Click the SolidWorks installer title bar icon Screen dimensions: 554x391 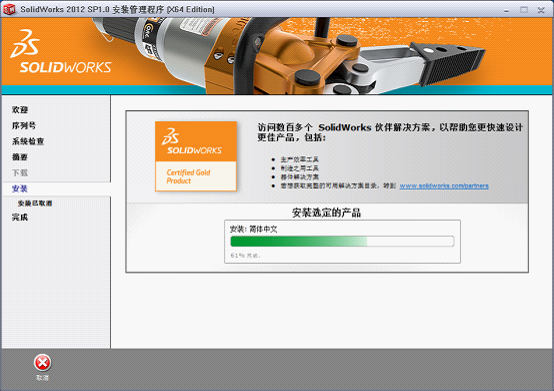[x=9, y=9]
